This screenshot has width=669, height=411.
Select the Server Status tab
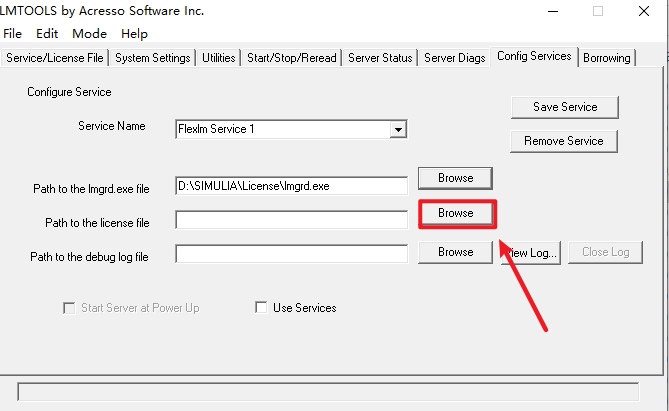[x=380, y=58]
